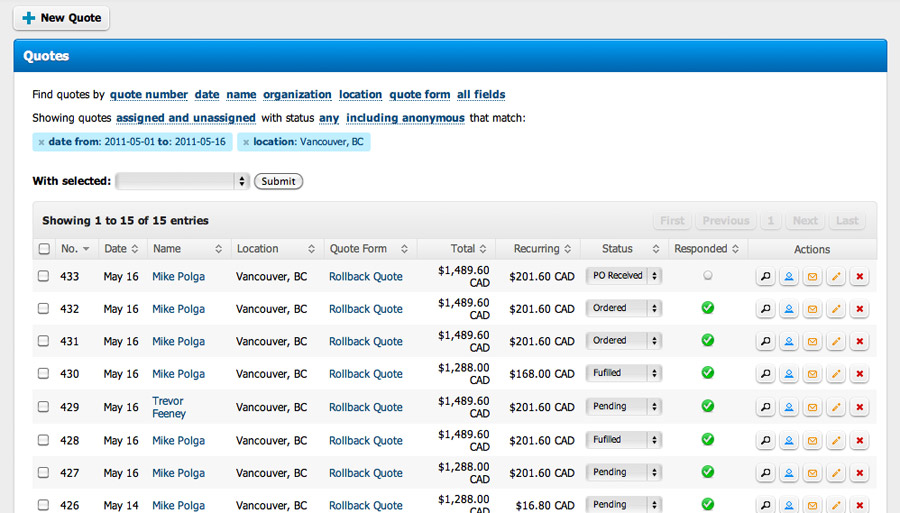Open Trevor Feeney's name link
900x513 pixels.
(168, 407)
